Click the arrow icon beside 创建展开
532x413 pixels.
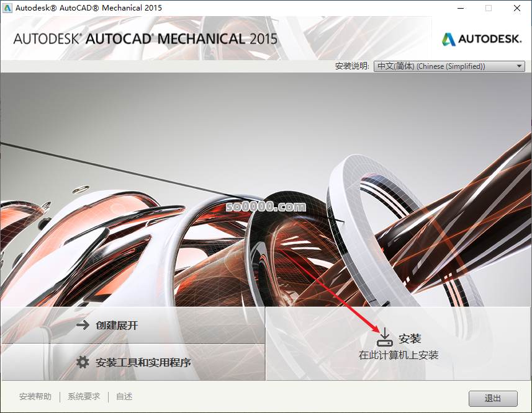[x=83, y=324]
